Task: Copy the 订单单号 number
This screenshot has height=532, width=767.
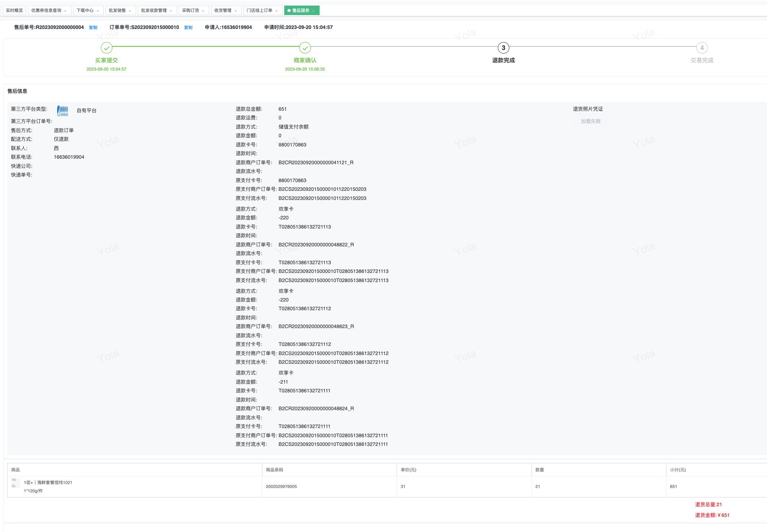Action: click(188, 28)
